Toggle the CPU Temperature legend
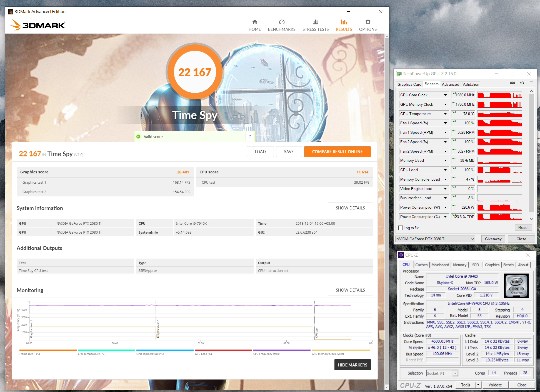 (106, 352)
